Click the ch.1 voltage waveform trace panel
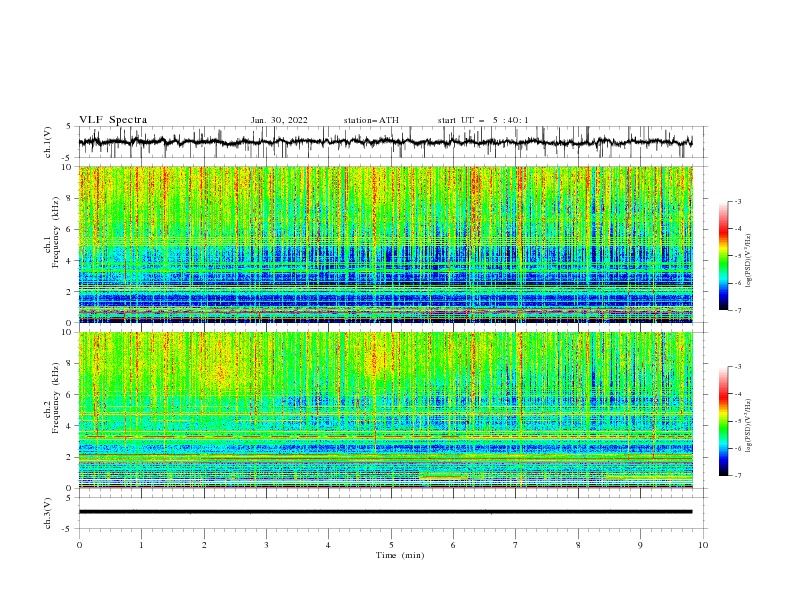This screenshot has width=792, height=612. (393, 142)
